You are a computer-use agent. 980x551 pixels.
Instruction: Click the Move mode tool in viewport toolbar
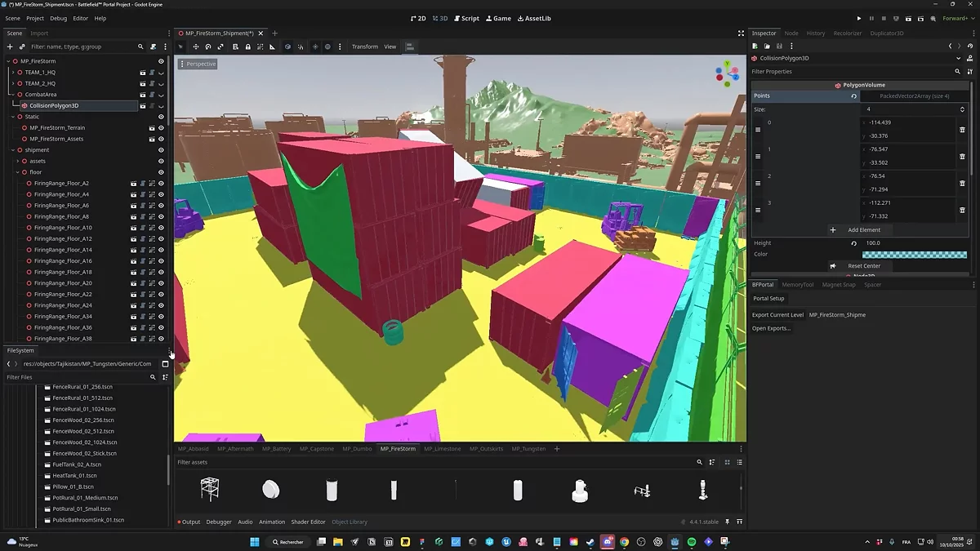point(196,47)
